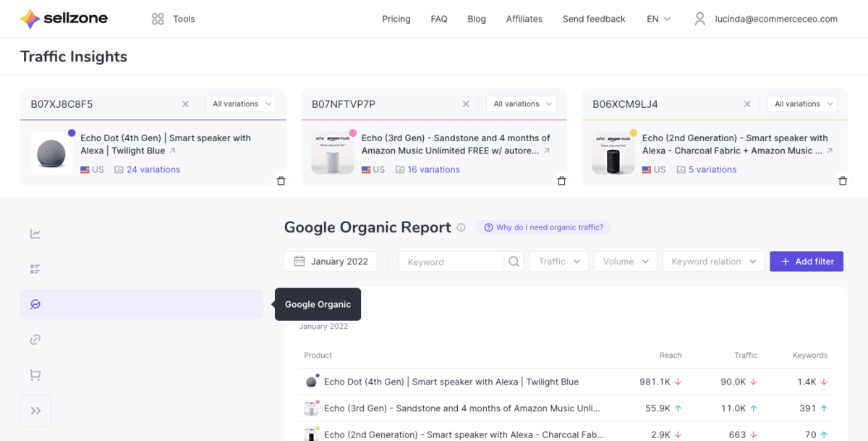Delete the Echo (3rd Gen) product card
The image size is (868, 441).
pyautogui.click(x=561, y=181)
